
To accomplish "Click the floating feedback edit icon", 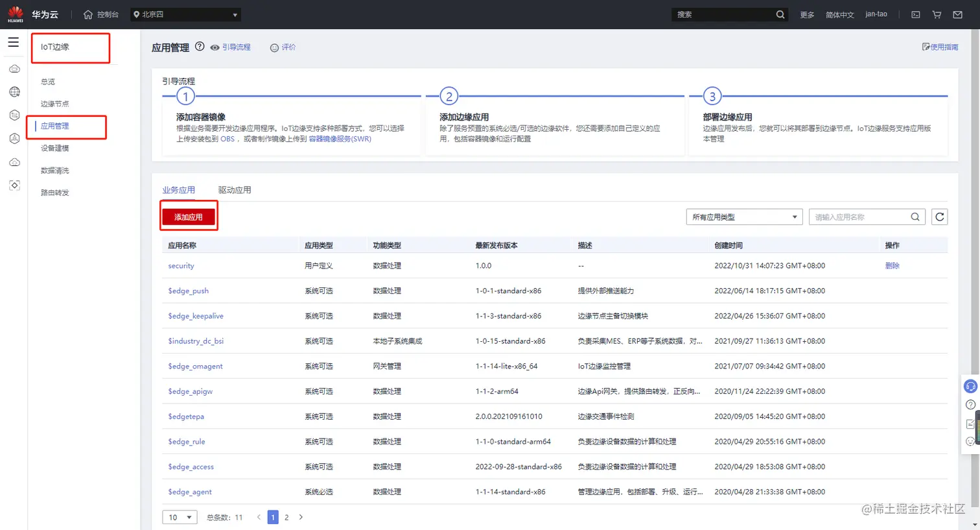I will coord(970,424).
